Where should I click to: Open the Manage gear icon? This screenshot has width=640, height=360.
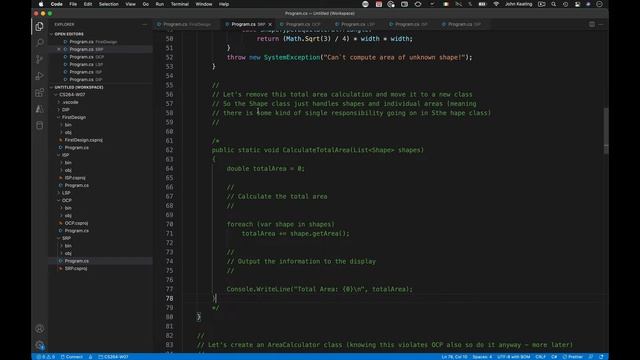pos(40,345)
